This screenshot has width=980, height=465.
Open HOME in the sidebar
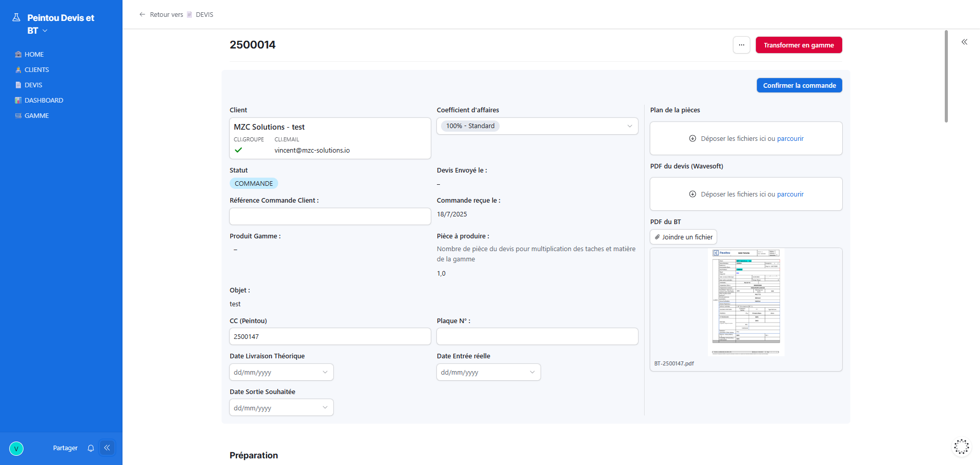34,55
